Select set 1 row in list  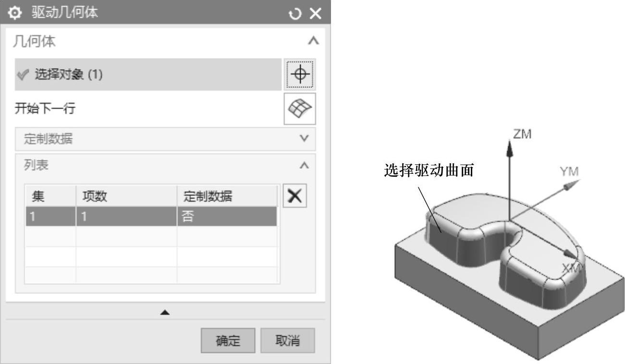click(x=151, y=217)
